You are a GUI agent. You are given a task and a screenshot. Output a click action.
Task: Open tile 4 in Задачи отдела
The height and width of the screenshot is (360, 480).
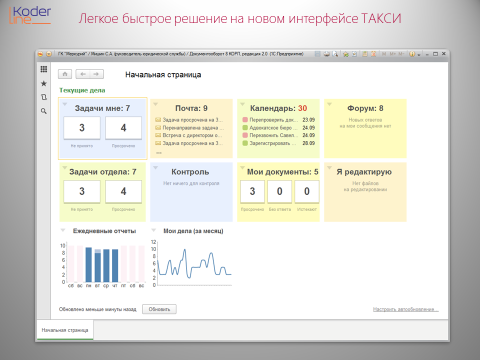123,191
